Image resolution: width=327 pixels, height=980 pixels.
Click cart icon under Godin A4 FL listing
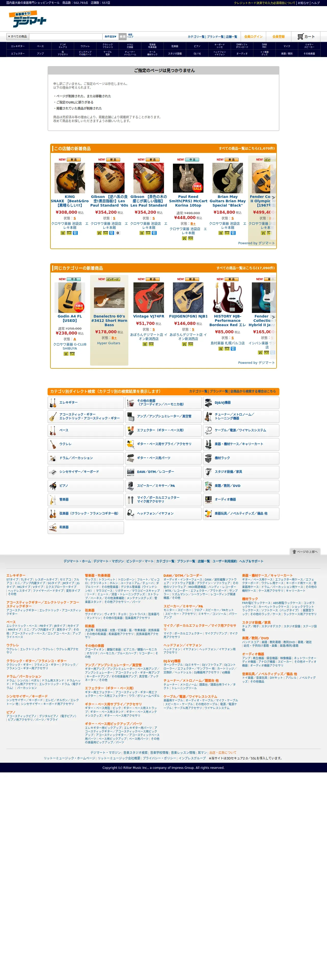click(66, 354)
